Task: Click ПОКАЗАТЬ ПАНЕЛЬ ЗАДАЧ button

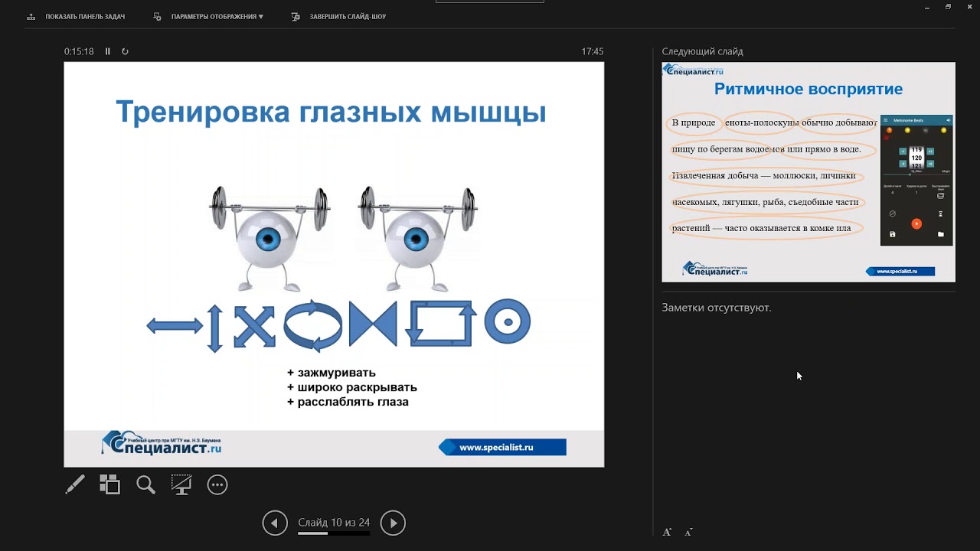Action: pyautogui.click(x=76, y=16)
